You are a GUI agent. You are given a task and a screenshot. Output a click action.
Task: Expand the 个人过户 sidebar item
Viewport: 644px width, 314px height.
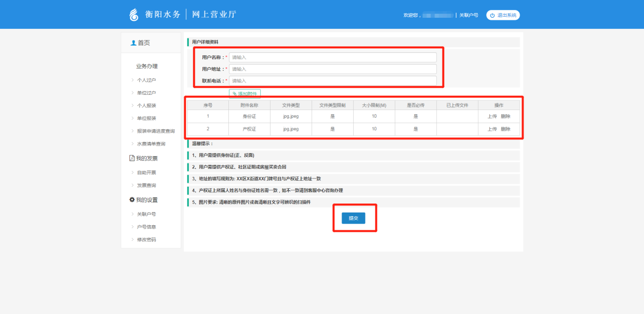146,80
